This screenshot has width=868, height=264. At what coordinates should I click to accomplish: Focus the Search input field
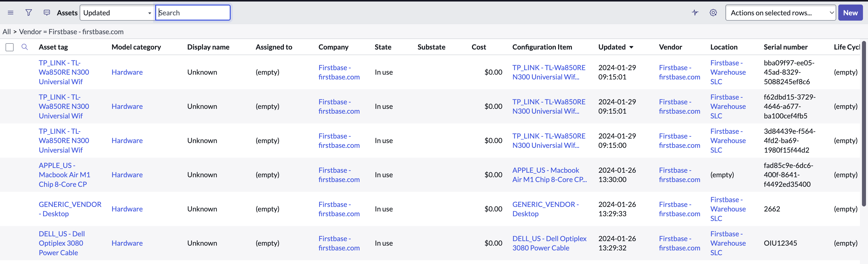pyautogui.click(x=193, y=13)
